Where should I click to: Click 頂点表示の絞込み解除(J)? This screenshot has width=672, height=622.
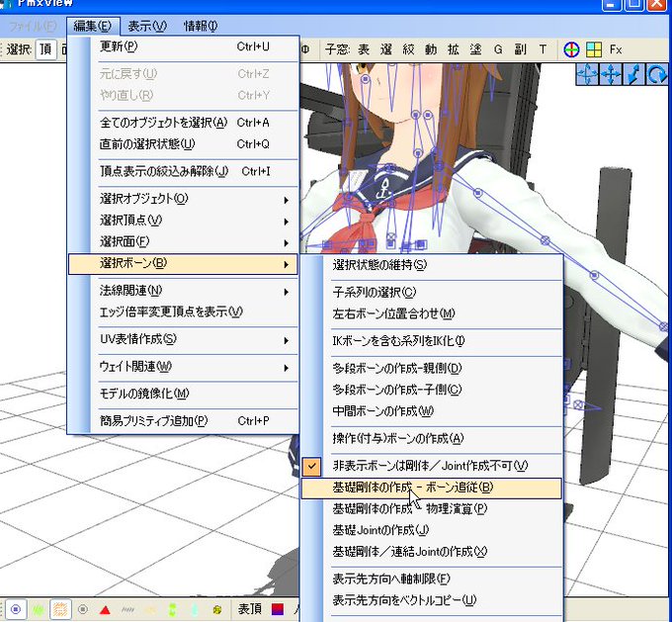184,172
